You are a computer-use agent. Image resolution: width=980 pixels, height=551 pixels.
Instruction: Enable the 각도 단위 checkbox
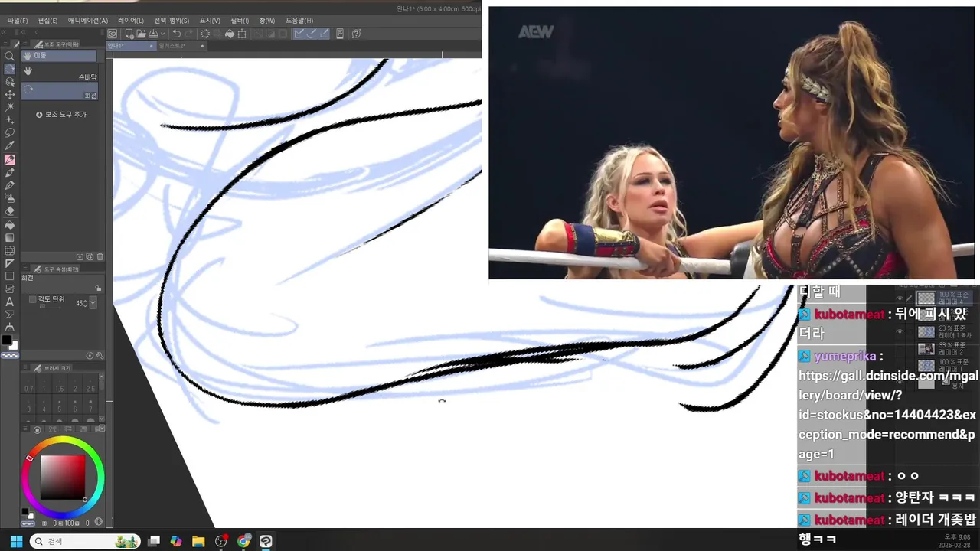click(x=32, y=300)
